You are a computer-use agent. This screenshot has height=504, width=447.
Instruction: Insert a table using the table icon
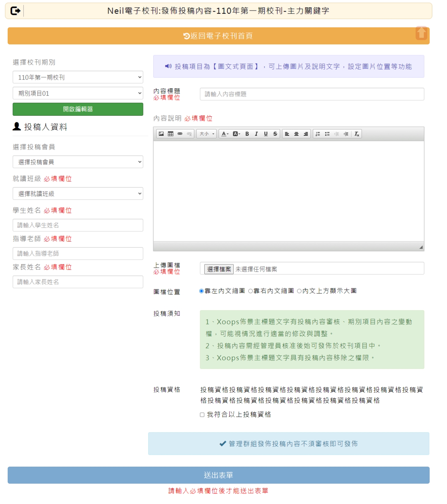coord(170,134)
